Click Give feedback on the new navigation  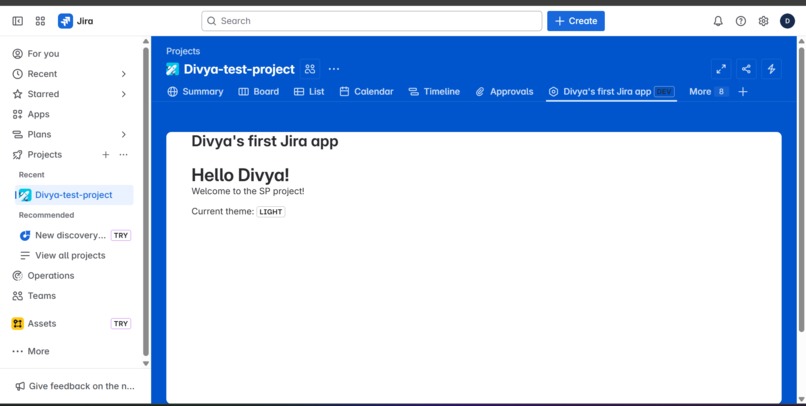coord(75,386)
